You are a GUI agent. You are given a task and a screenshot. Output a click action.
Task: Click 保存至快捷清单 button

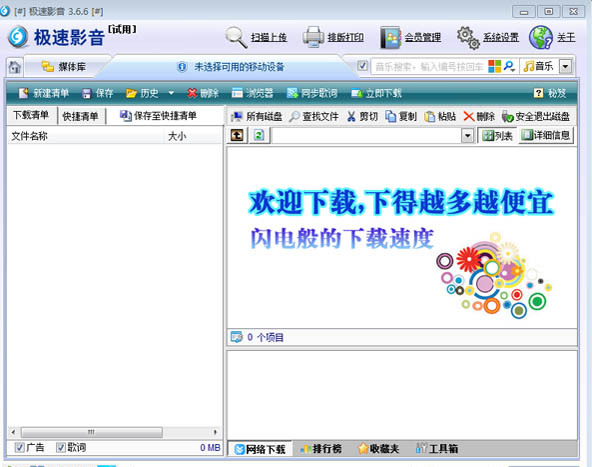[x=158, y=116]
